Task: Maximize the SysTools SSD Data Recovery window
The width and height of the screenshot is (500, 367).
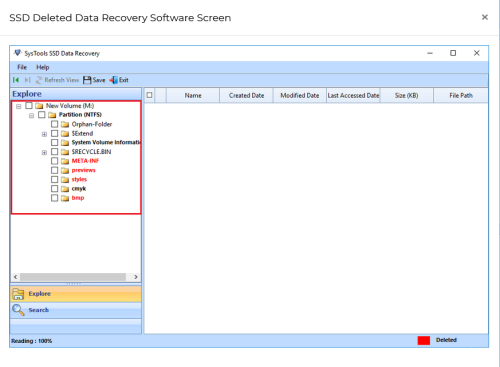Action: point(453,53)
